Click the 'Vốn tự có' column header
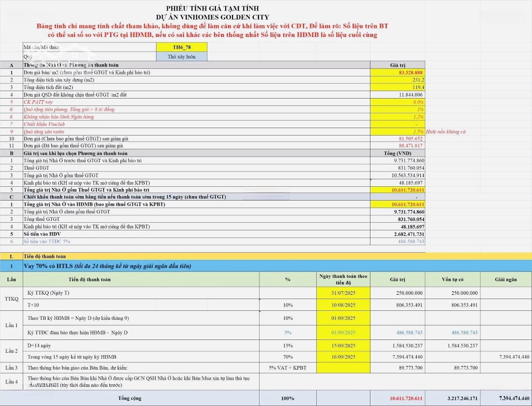Viewport: 532px width, 406px height. [x=452, y=279]
